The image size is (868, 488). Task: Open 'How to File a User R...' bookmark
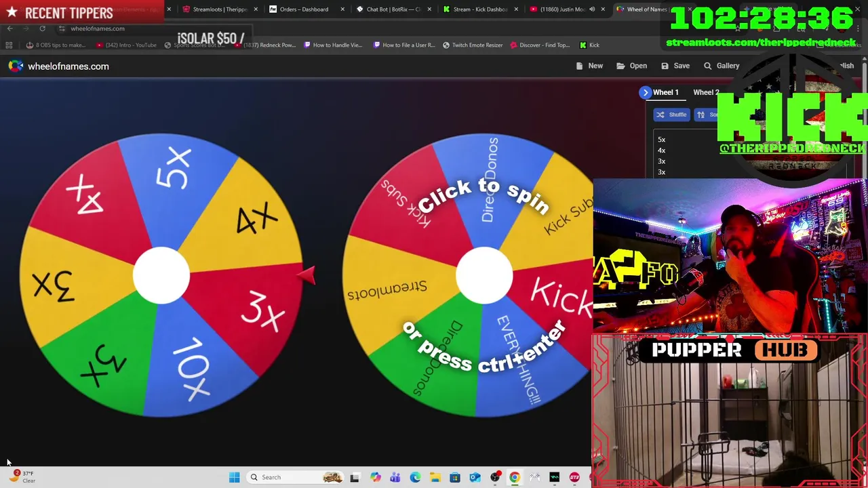click(404, 45)
